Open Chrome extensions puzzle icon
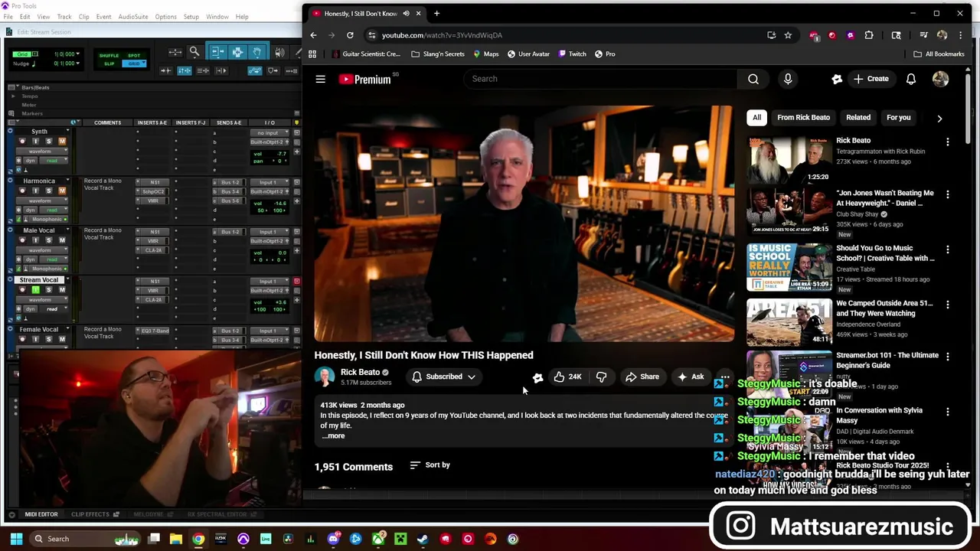The height and width of the screenshot is (551, 980). coord(869,35)
